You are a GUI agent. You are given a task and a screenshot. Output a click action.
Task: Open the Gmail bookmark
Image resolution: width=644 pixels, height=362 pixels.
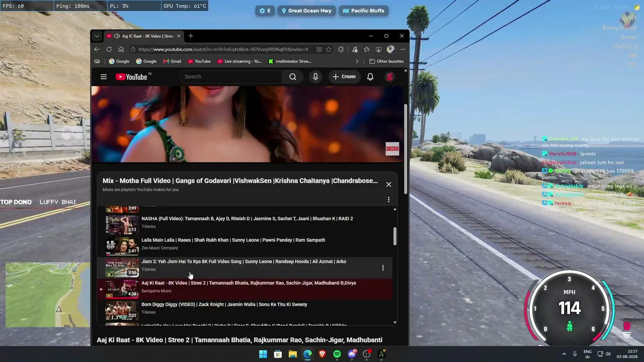(172, 61)
